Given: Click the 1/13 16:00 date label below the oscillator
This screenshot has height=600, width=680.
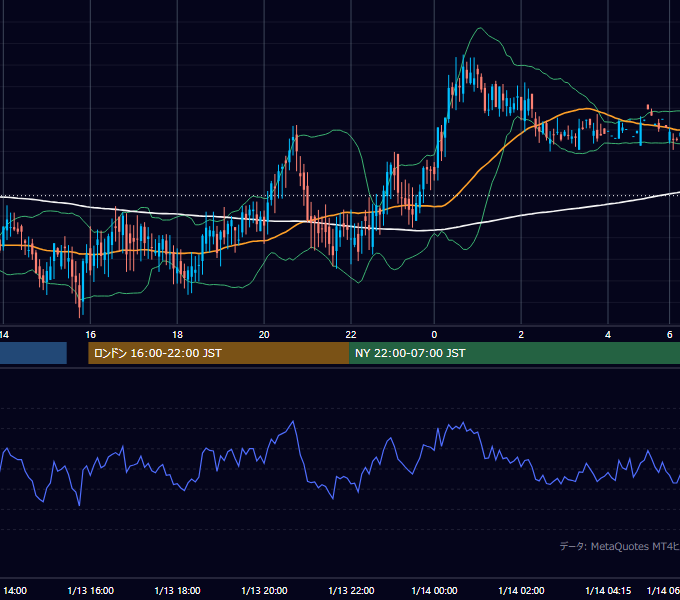Looking at the screenshot, I should [x=91, y=590].
